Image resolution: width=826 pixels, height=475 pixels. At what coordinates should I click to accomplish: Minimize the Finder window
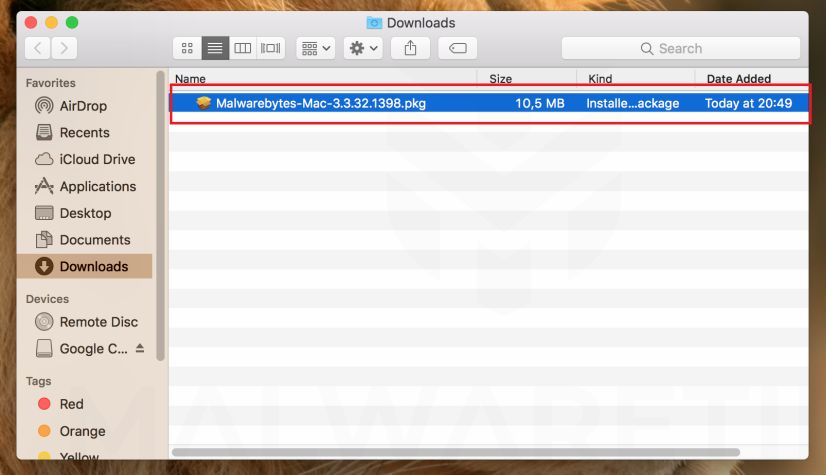coord(52,23)
